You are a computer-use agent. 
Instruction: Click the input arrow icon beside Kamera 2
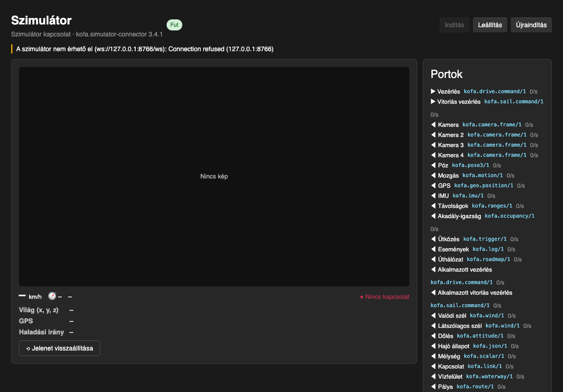433,135
